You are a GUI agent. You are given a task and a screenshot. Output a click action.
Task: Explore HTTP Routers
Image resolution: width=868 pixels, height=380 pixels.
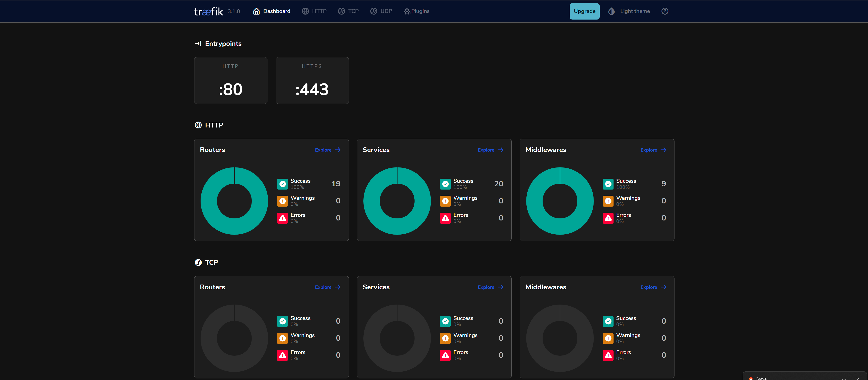point(327,150)
